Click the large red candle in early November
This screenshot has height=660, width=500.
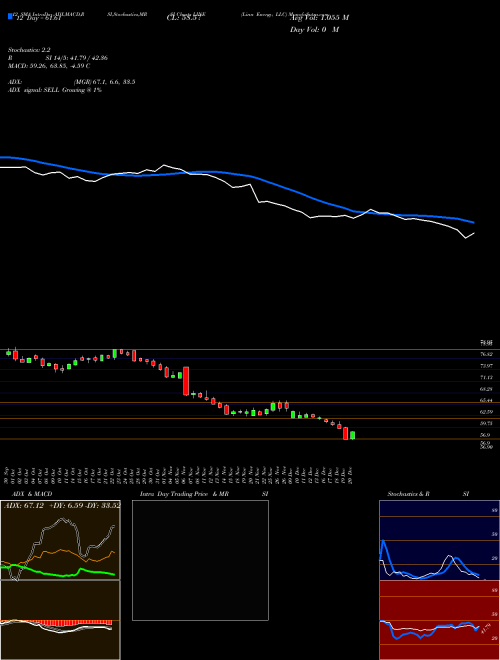(186, 381)
